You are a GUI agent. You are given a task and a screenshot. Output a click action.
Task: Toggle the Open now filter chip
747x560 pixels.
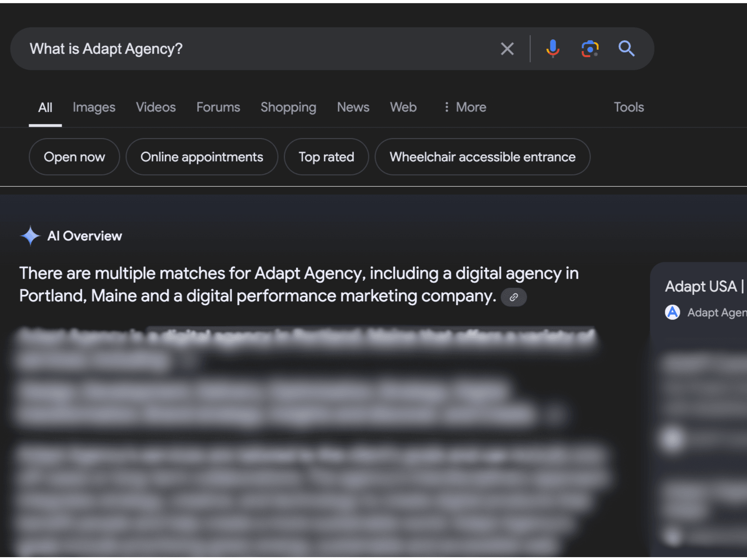tap(74, 157)
